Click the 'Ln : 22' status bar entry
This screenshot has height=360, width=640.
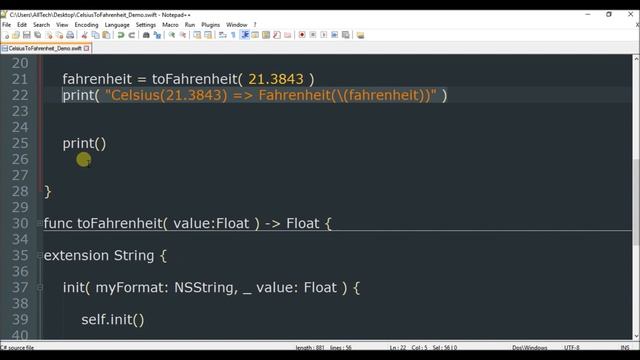pyautogui.click(x=398, y=348)
